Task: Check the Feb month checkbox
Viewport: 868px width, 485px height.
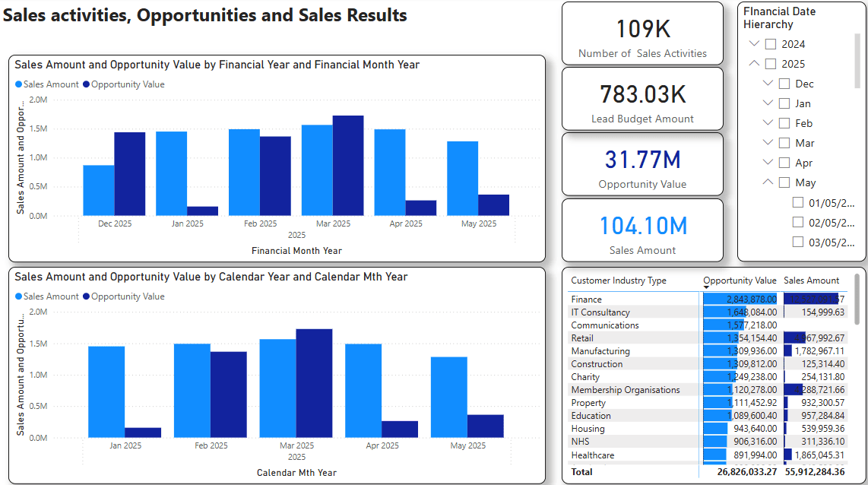Action: tap(784, 123)
